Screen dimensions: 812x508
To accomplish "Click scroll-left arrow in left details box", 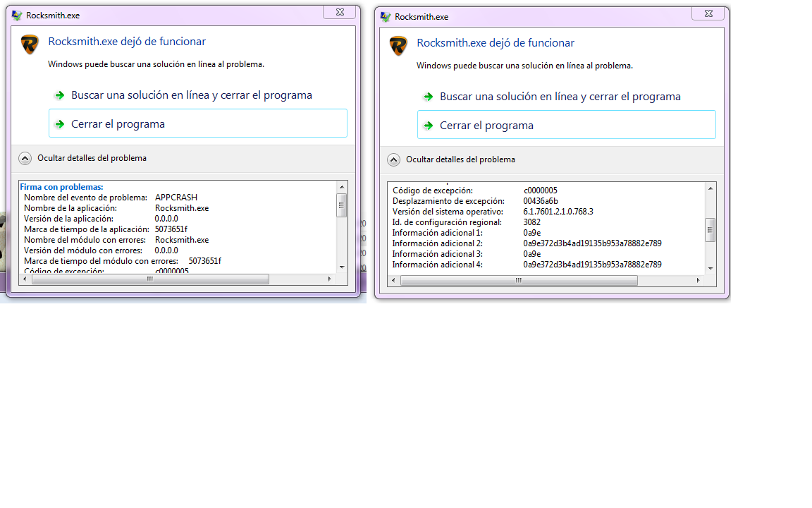I will [x=25, y=279].
